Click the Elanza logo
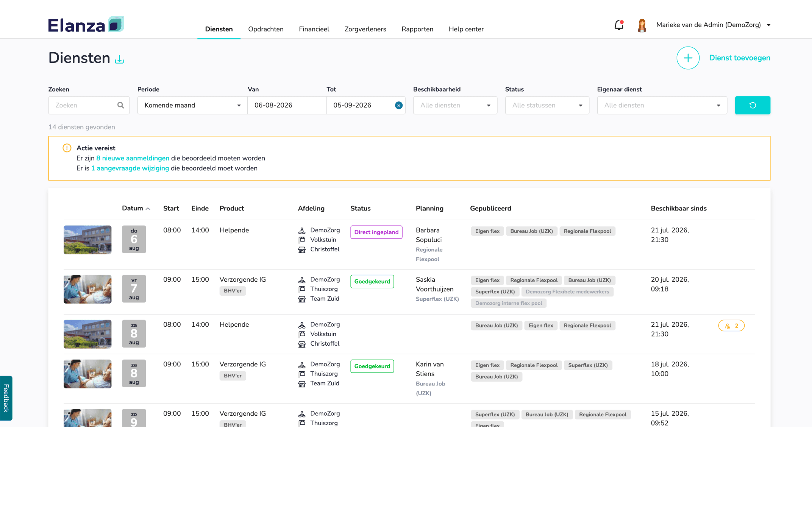Viewport: 812px width, 530px height. tap(86, 25)
